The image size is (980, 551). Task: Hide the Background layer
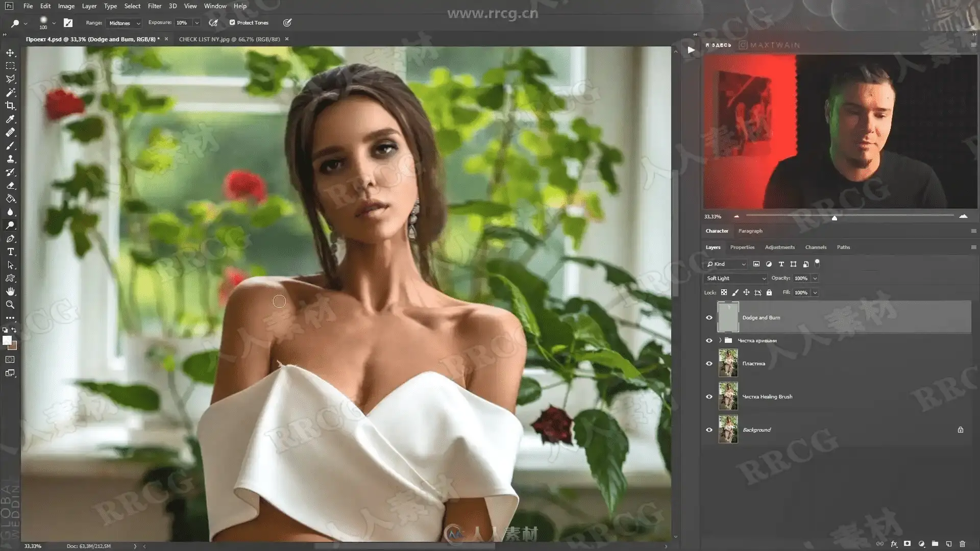coord(709,430)
